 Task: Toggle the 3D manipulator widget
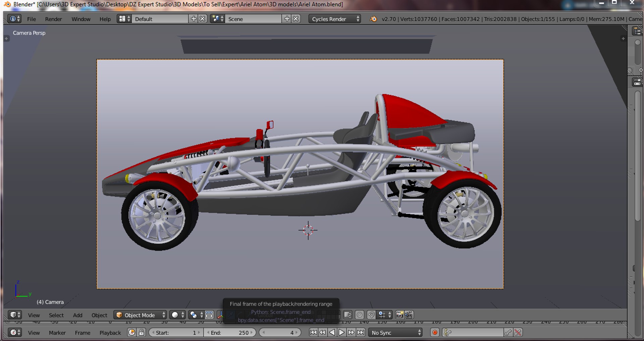click(x=220, y=315)
